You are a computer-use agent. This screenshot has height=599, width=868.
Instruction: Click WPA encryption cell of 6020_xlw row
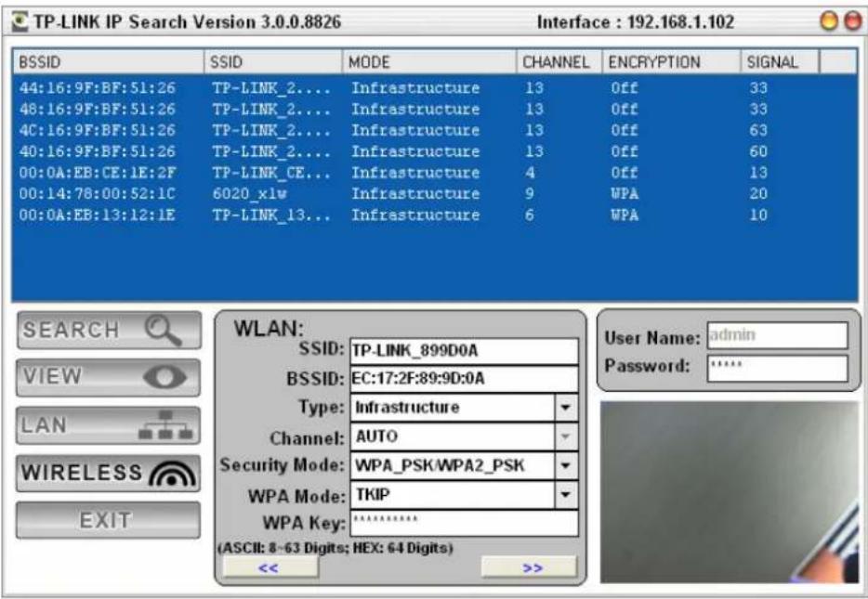click(x=625, y=193)
